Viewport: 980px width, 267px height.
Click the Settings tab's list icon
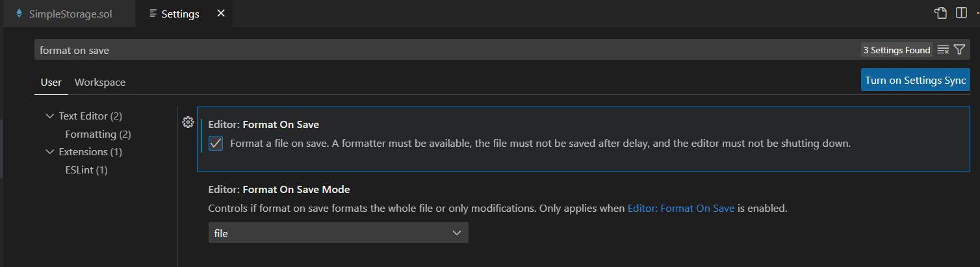point(153,13)
